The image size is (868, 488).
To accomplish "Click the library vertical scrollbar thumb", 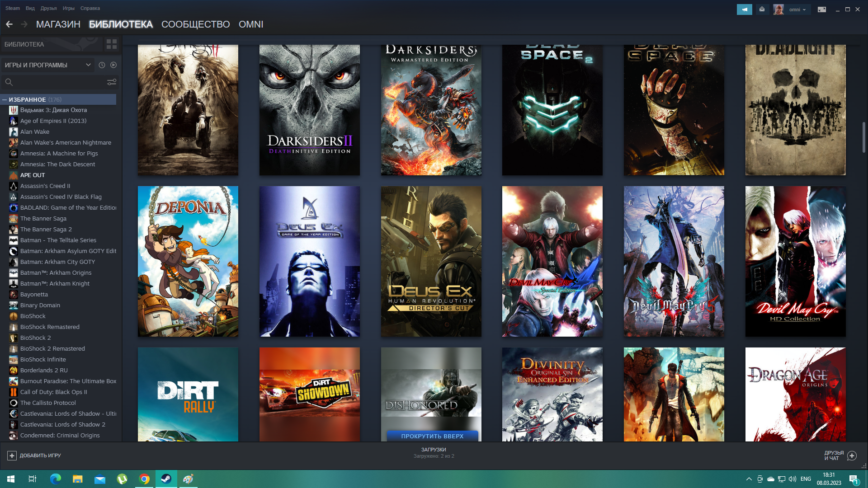I will pos(863,137).
